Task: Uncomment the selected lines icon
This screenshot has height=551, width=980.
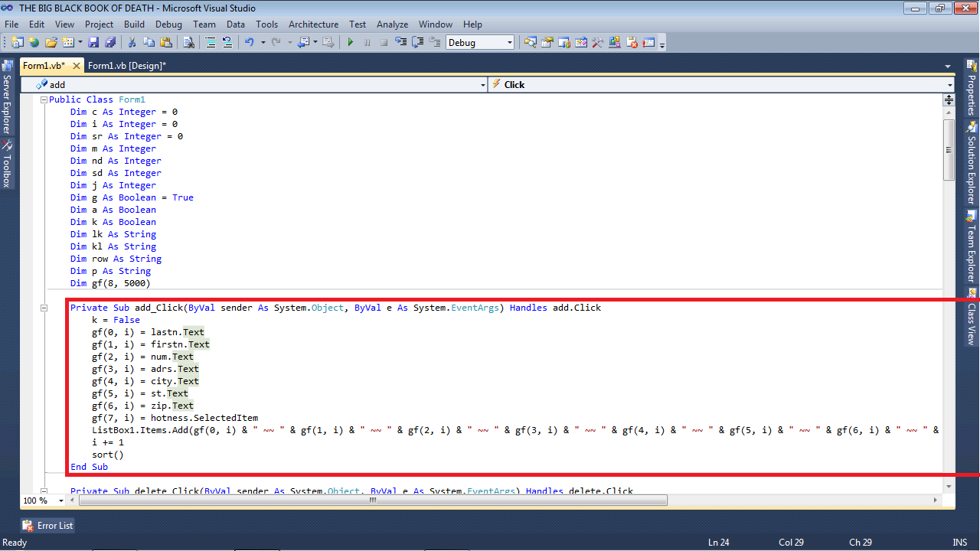Action: point(227,43)
